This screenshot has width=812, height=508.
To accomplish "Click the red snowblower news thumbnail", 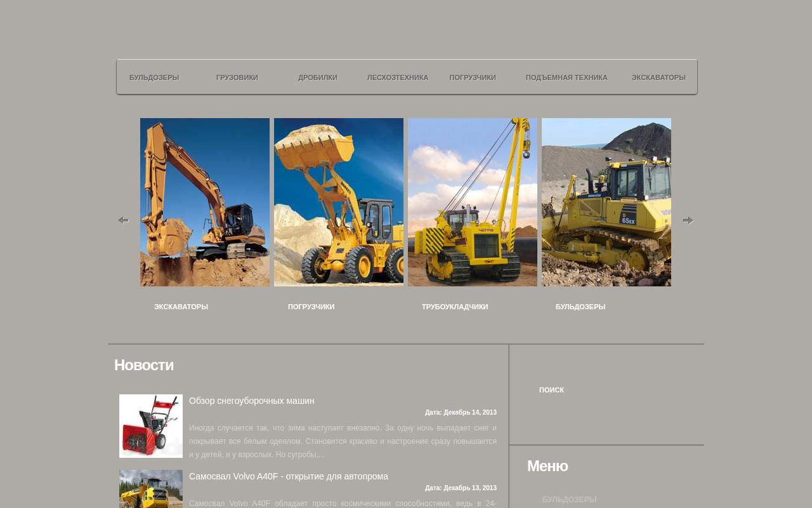I will coord(151,426).
